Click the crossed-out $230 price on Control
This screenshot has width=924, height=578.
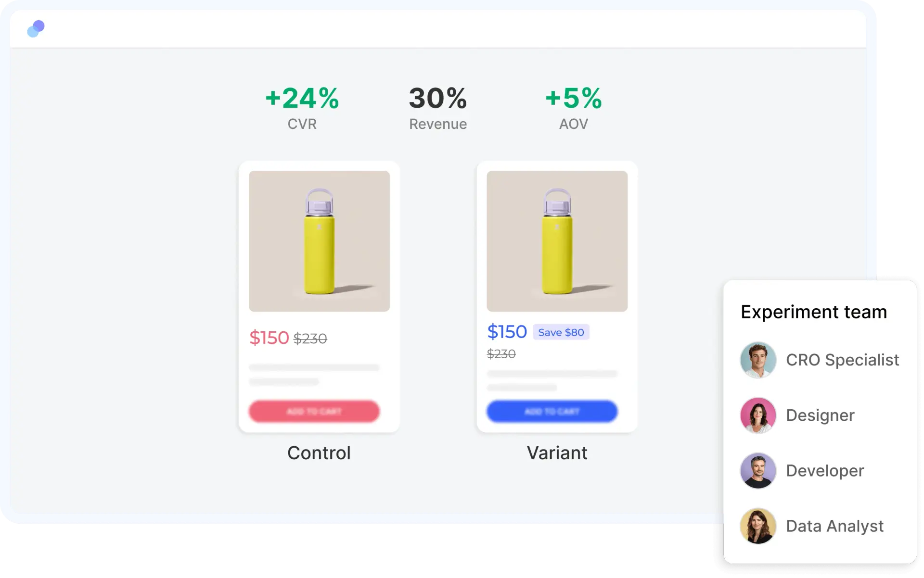311,338
